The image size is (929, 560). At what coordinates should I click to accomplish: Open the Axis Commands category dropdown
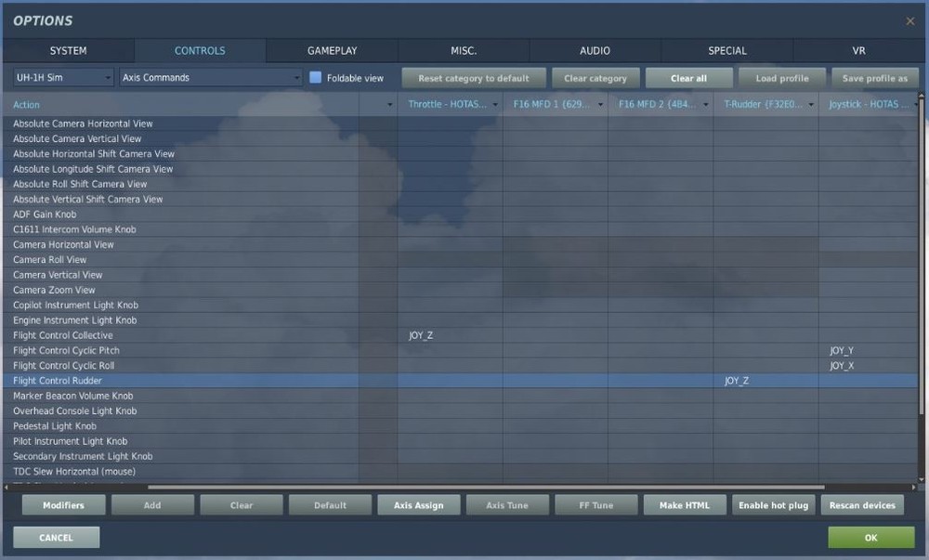tap(209, 78)
